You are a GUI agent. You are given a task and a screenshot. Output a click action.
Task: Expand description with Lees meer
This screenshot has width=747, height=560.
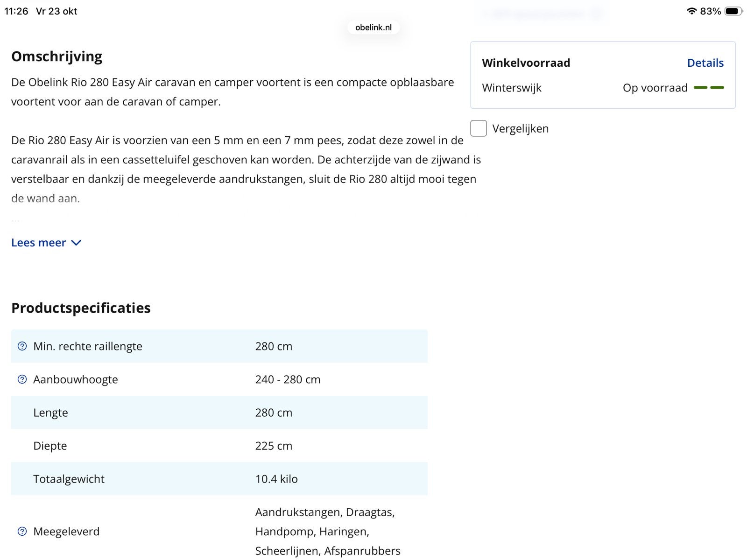point(46,243)
